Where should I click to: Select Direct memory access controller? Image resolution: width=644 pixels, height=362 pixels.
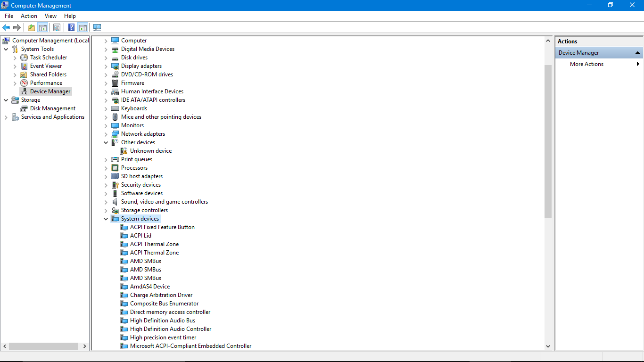click(170, 312)
